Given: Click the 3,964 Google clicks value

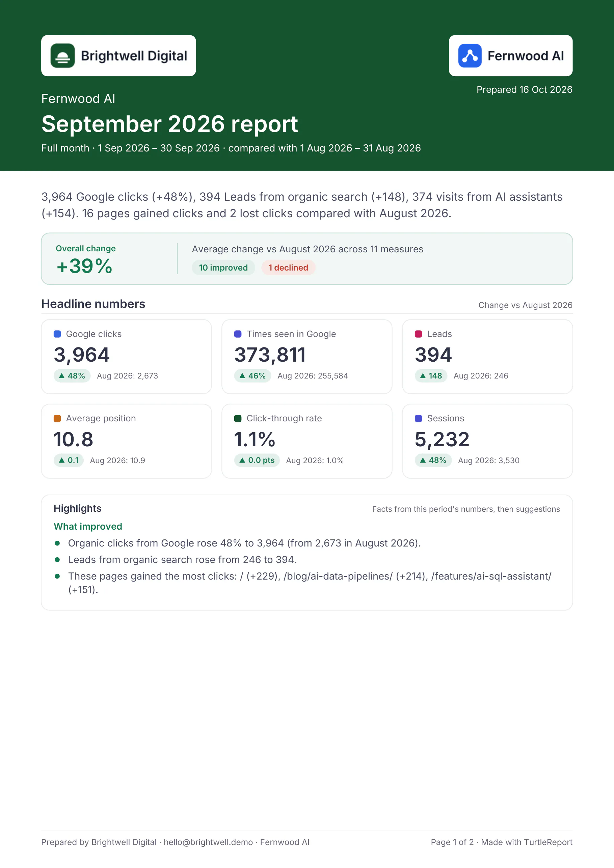Looking at the screenshot, I should click(82, 355).
